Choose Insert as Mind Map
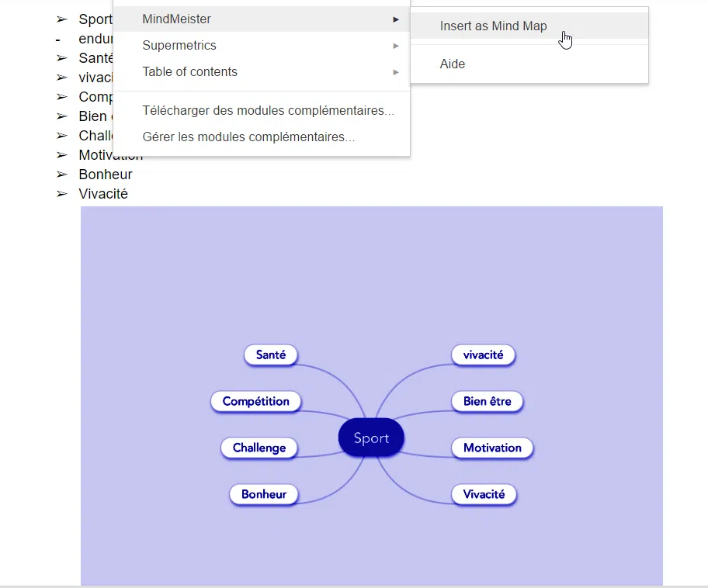708x588 pixels. tap(529, 26)
